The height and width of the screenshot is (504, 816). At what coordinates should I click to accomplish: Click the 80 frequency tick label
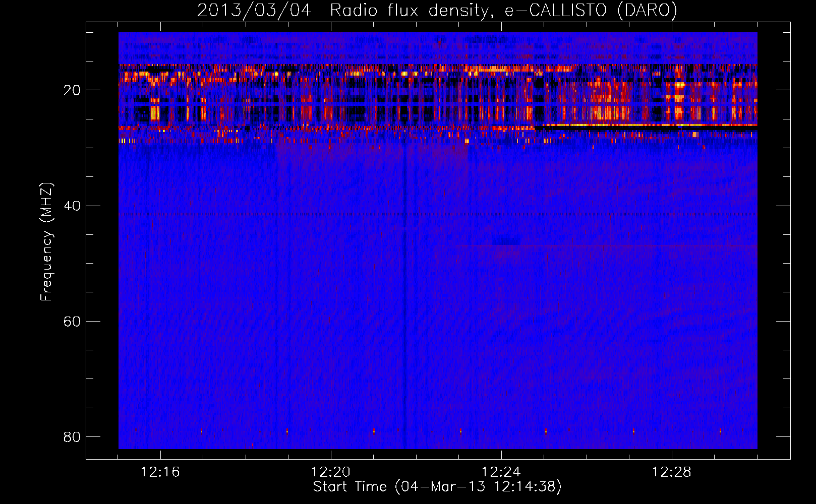(x=72, y=436)
